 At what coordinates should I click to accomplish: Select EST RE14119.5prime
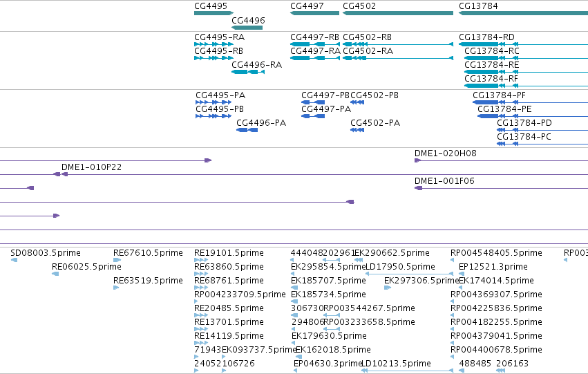tap(229, 336)
